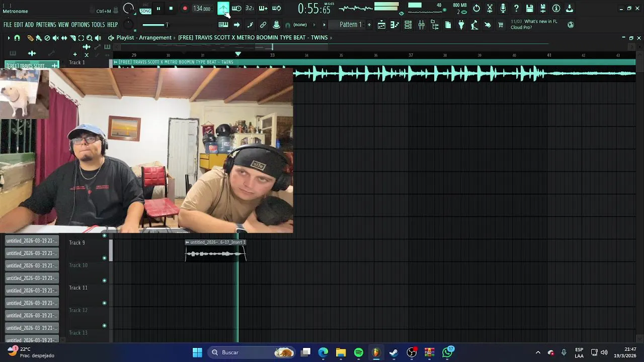Open 'What's new in FL Cloud Pro?' news

point(534,25)
